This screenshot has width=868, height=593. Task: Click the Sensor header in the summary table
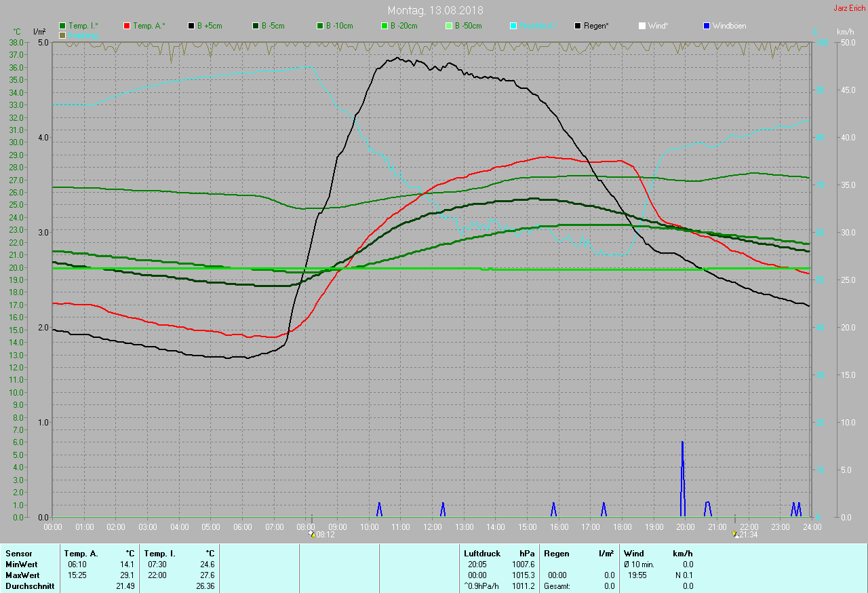[x=18, y=554]
